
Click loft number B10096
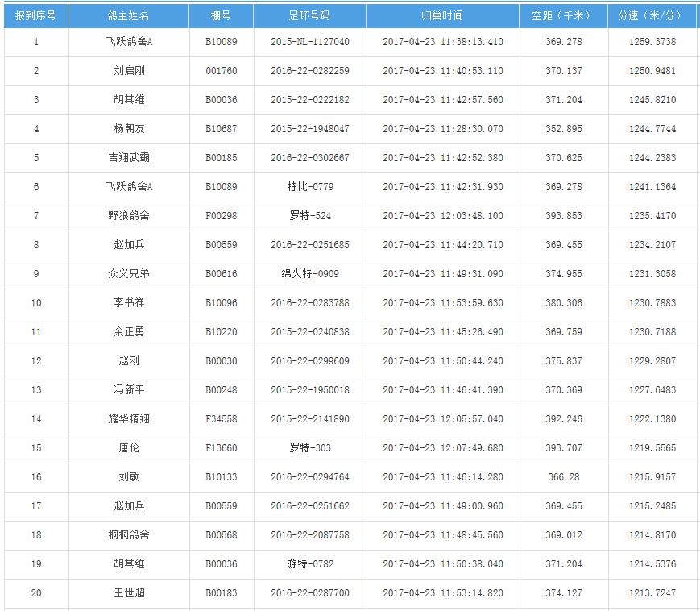[221, 303]
